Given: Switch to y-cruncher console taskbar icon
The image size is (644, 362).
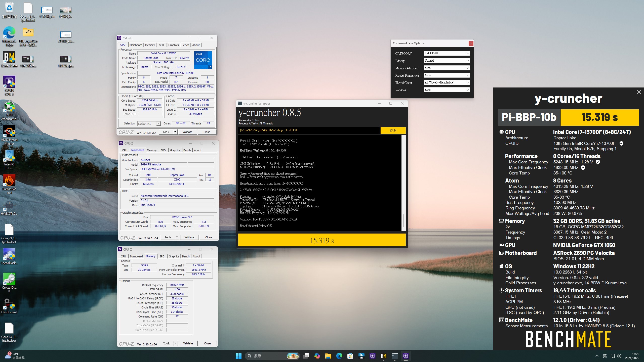Looking at the screenshot, I should point(395,356).
